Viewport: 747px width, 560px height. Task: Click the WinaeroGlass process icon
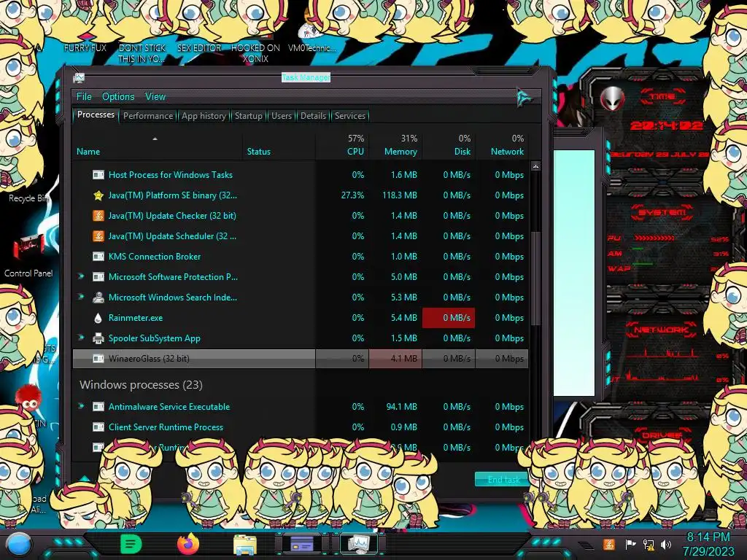pyautogui.click(x=98, y=359)
